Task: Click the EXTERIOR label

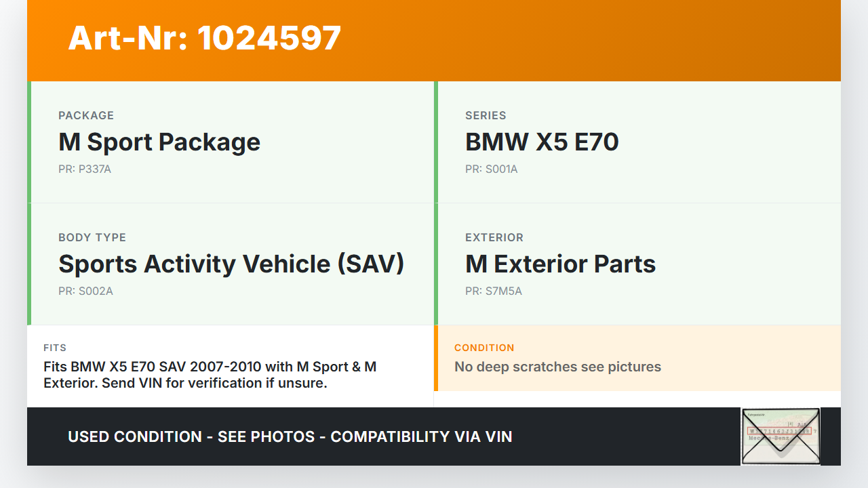Action: pos(494,238)
